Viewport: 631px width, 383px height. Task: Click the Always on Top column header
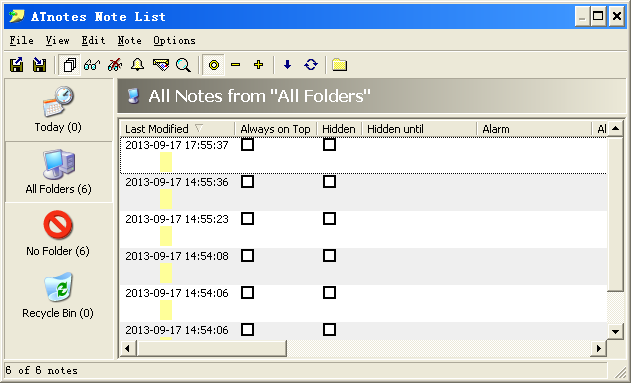tap(276, 129)
